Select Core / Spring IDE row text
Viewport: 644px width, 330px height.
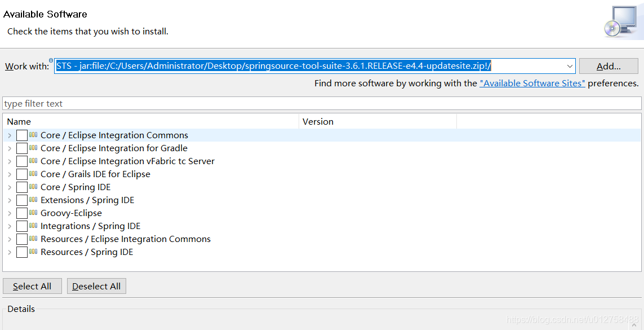pyautogui.click(x=75, y=187)
